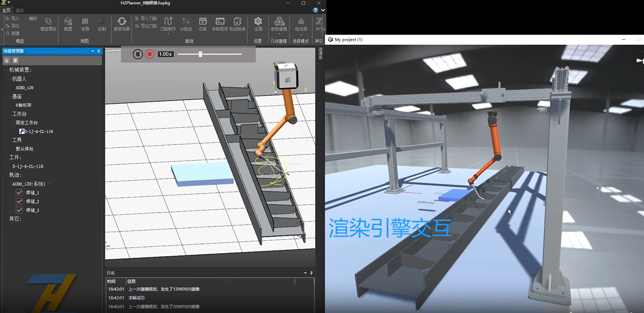The image size is (644, 313).
Task: Click the 导入刀路 import toolpath button
Action: (146, 19)
